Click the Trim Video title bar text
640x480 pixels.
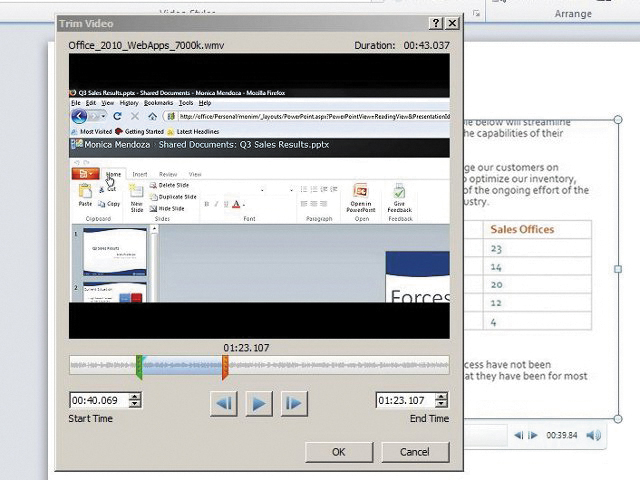(86, 24)
